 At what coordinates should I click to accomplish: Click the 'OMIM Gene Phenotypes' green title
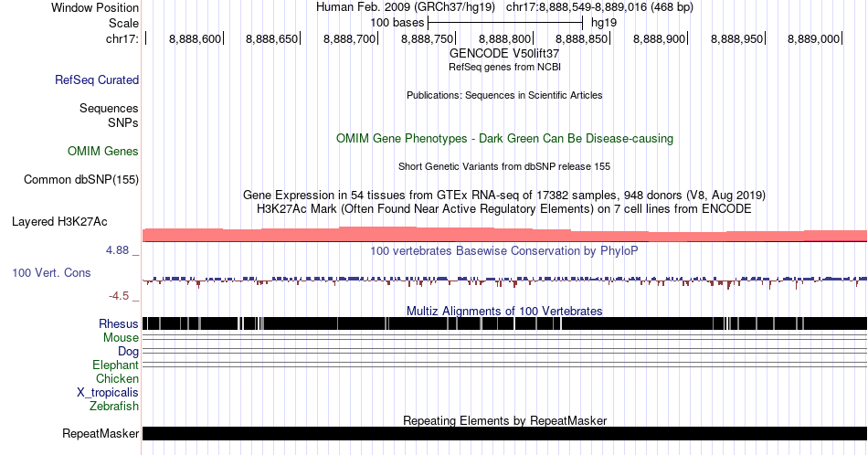(x=504, y=138)
